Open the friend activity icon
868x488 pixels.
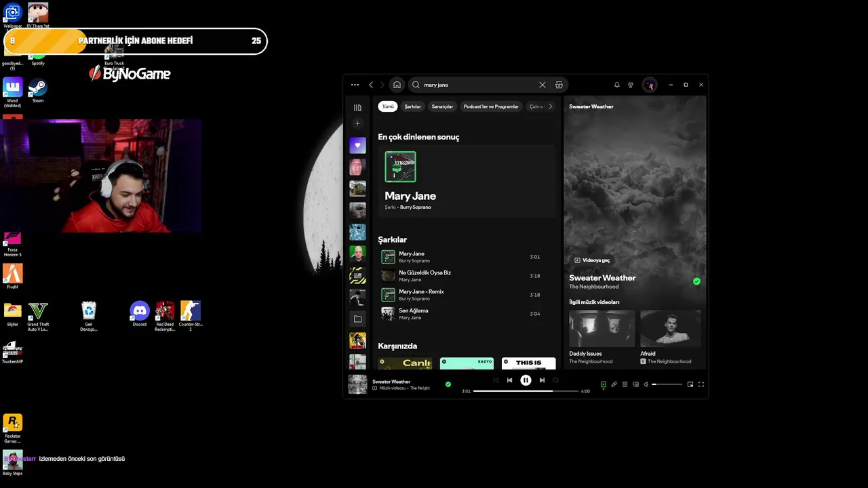(631, 85)
